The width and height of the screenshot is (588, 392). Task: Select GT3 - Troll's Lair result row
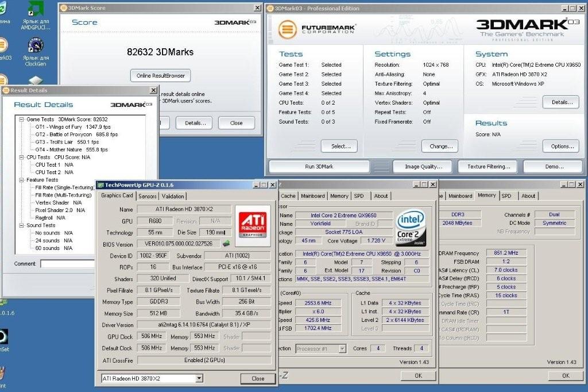67,142
